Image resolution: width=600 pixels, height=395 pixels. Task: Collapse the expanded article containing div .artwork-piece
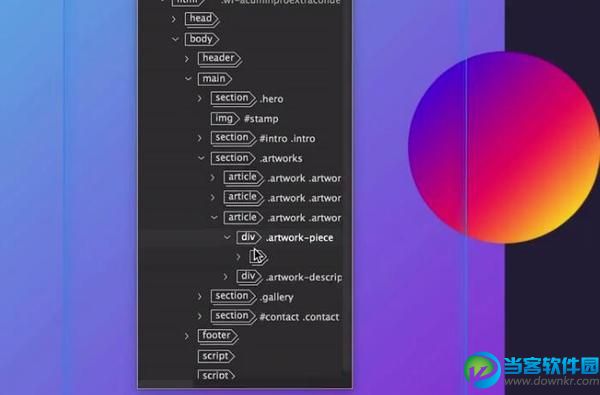[214, 217]
